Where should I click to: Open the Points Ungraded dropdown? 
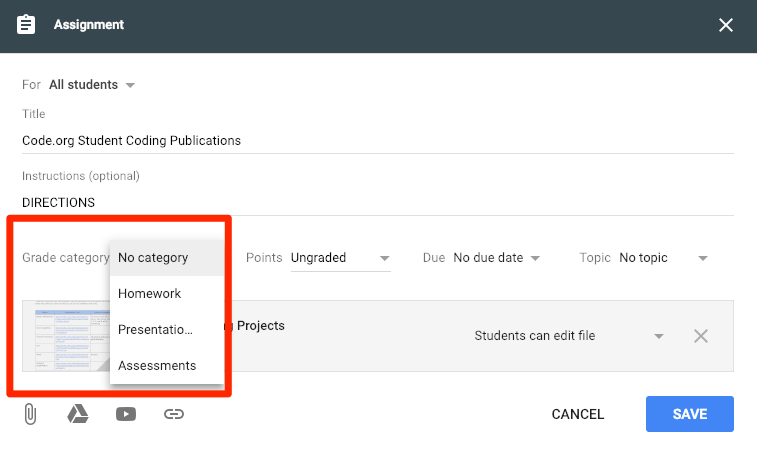(x=340, y=258)
